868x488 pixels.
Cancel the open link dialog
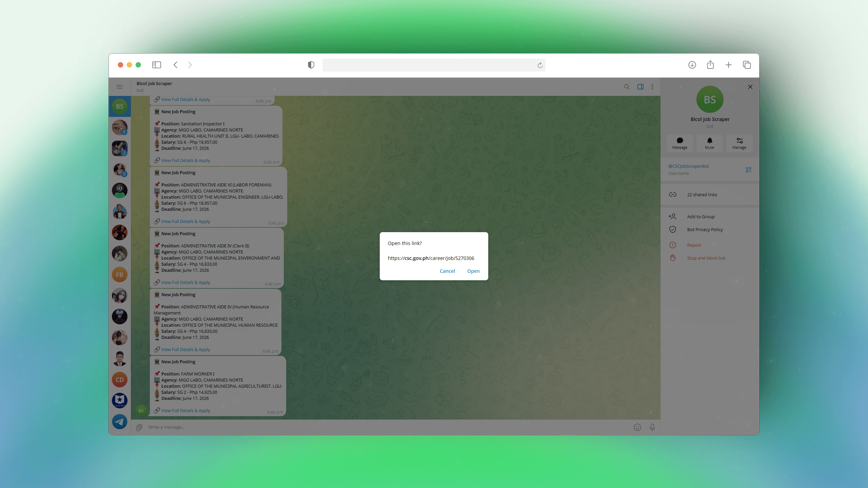pos(447,271)
